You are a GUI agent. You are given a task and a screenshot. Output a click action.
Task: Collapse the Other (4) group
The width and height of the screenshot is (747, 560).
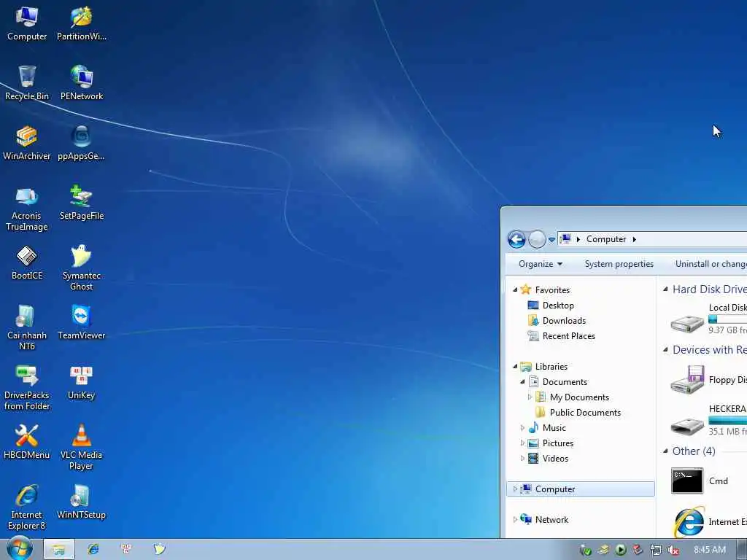tap(665, 451)
